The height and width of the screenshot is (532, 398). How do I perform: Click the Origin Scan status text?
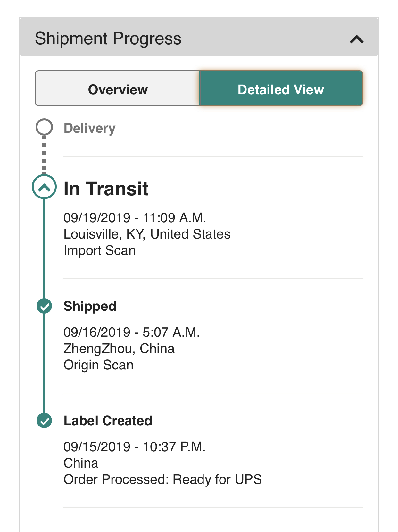(99, 365)
